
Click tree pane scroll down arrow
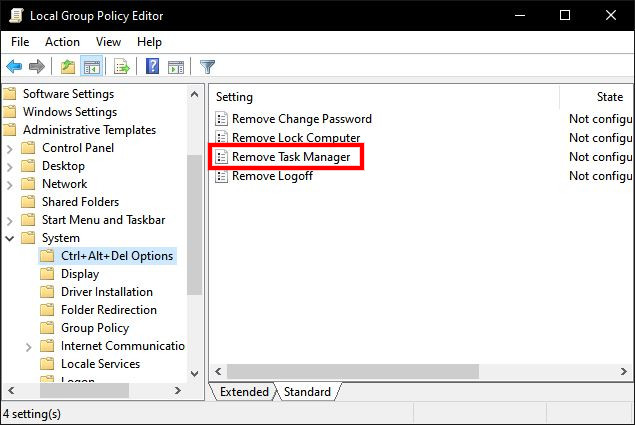194,374
